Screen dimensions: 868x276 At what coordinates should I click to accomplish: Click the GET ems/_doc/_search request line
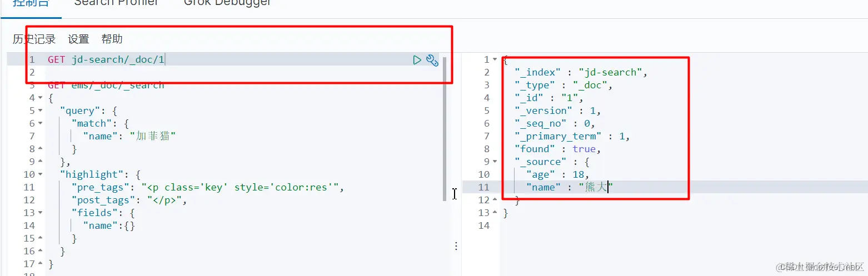tap(106, 86)
